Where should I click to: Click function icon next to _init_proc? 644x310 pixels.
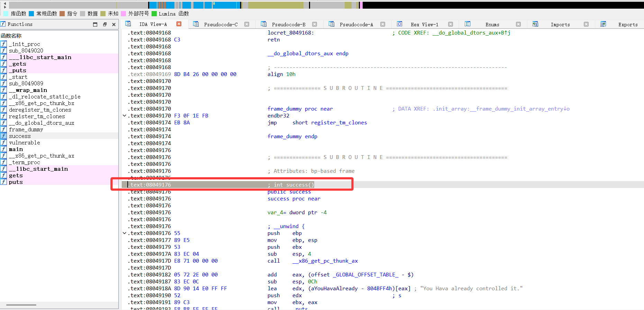pos(3,44)
